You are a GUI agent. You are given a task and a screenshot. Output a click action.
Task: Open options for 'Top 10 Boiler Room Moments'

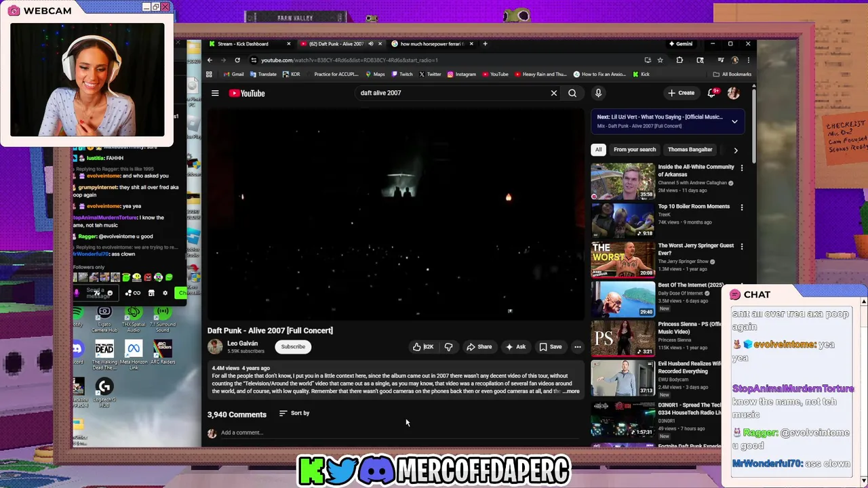742,207
